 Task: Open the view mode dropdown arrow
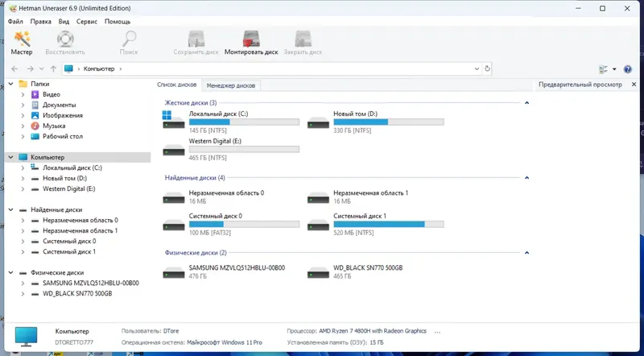coord(614,69)
